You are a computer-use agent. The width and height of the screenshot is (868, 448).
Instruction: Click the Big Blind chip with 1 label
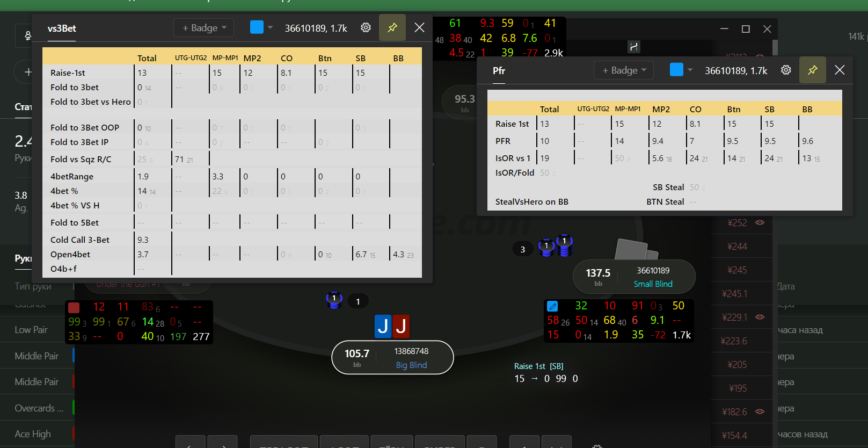[x=334, y=300]
